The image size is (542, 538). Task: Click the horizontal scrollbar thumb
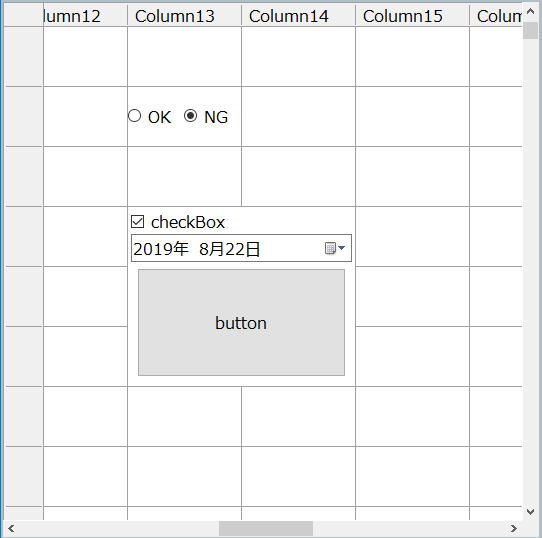click(266, 528)
